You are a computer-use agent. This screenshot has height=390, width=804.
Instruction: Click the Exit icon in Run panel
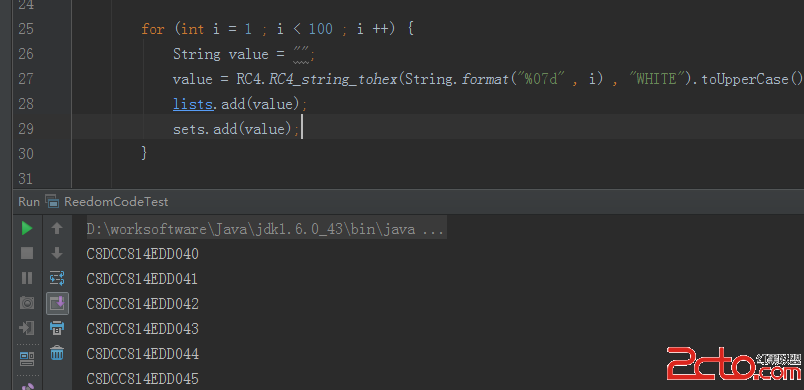click(27, 328)
